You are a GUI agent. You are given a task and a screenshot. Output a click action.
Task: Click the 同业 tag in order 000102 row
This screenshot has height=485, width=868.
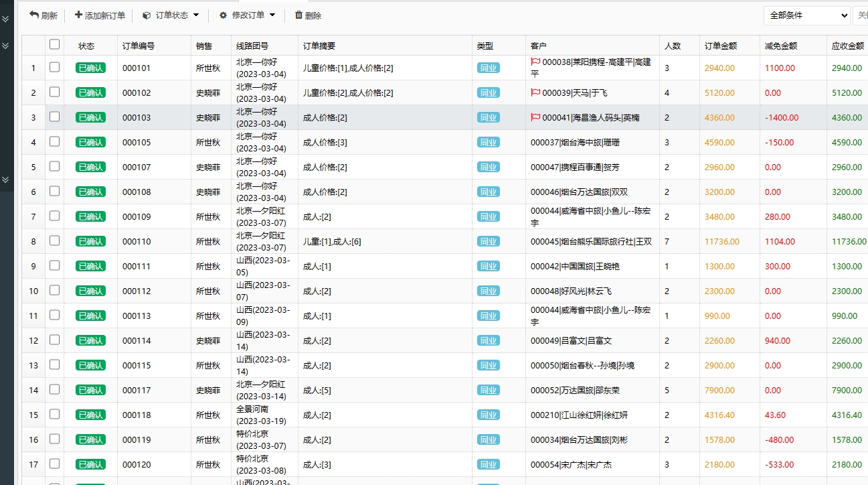coord(489,92)
